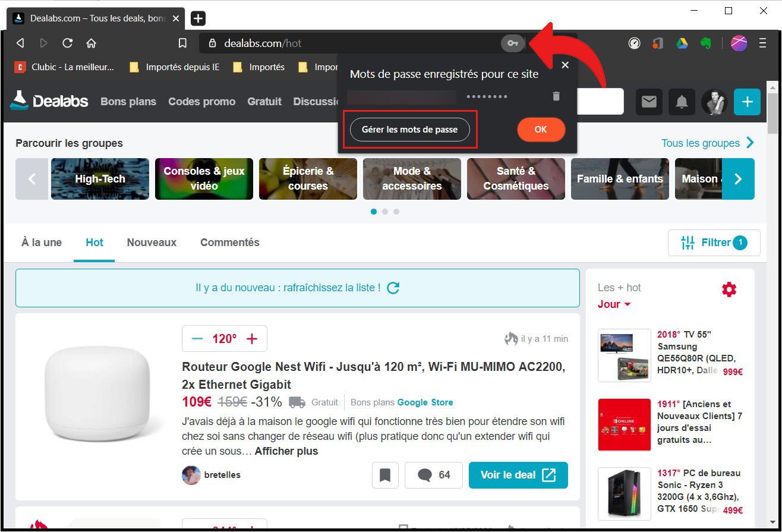Open the Filtrer options

[x=714, y=243]
